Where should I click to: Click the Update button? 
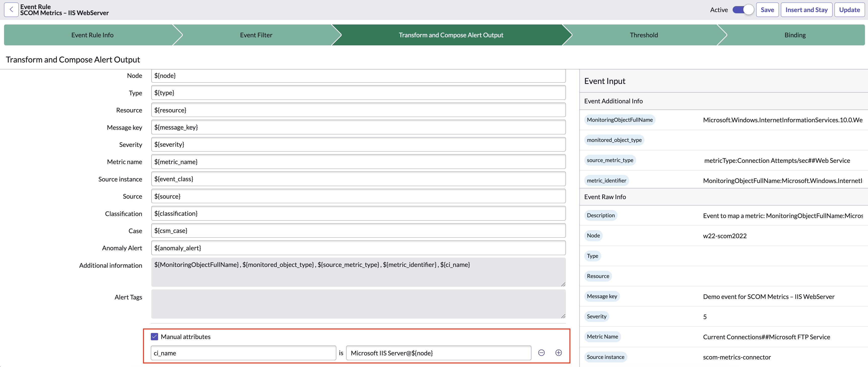click(x=849, y=10)
